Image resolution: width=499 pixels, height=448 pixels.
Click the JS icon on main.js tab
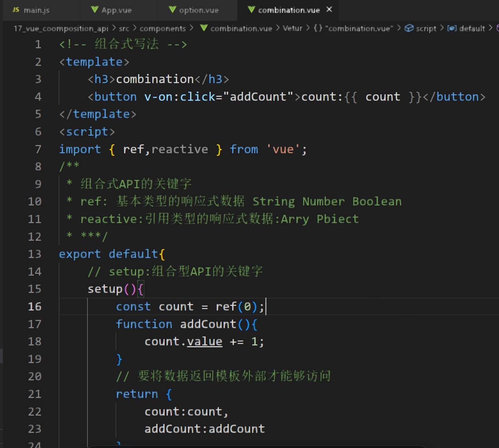[x=16, y=10]
